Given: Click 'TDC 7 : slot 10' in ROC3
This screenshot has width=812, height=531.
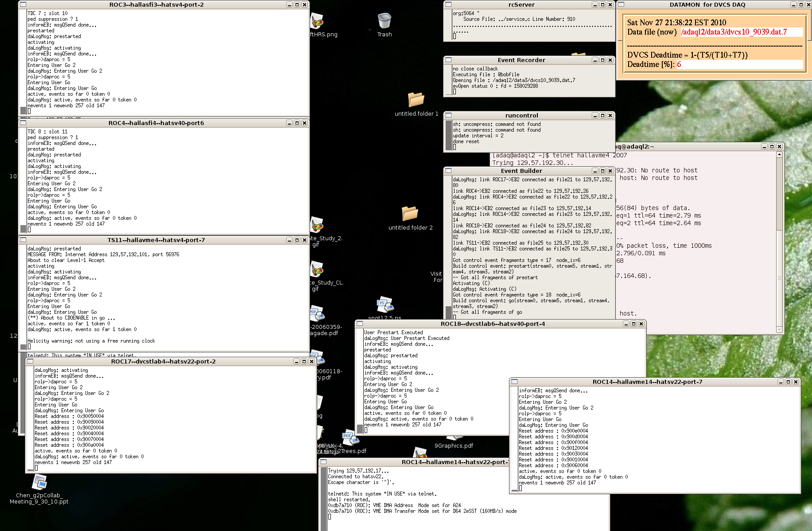Looking at the screenshot, I should coord(47,13).
